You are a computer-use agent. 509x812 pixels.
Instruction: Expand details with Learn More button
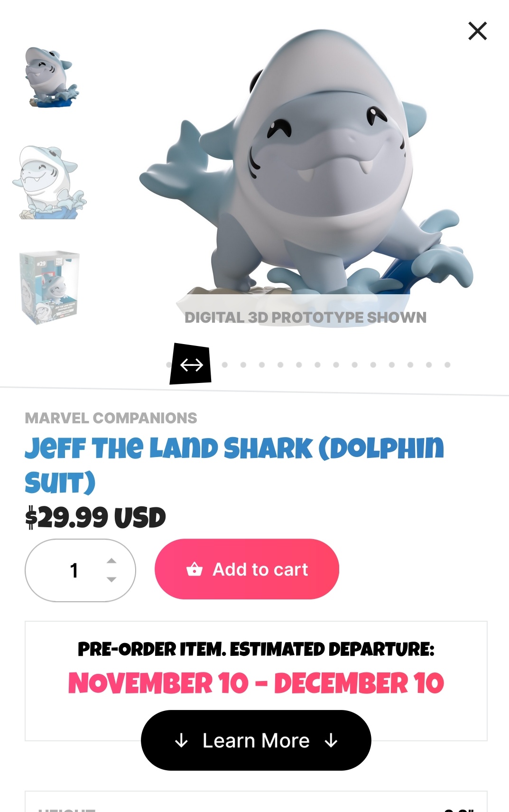256,740
